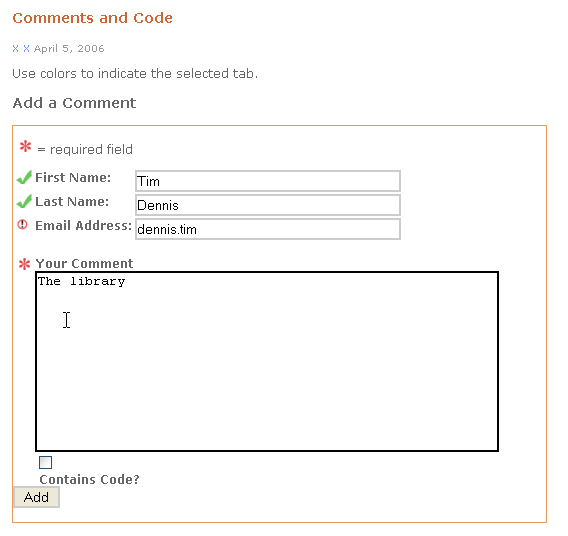This screenshot has width=568, height=536.
Task: Click the green checkmark beside First Name
Action: coord(24,177)
